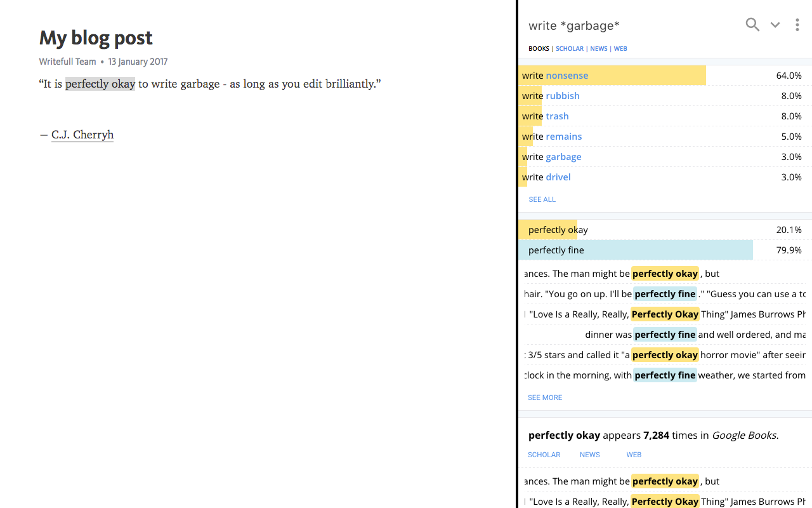812x508 pixels.
Task: Click example 'perfectly fine weather' sentence
Action: coord(665,375)
